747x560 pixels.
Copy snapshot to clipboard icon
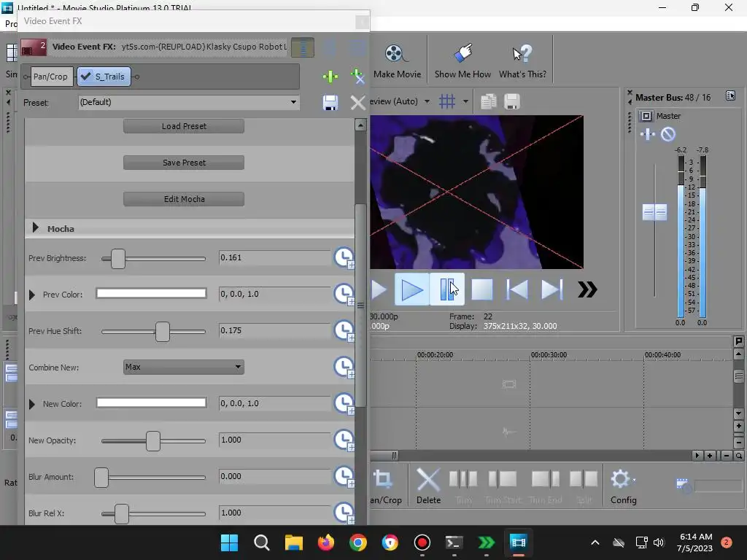point(488,101)
